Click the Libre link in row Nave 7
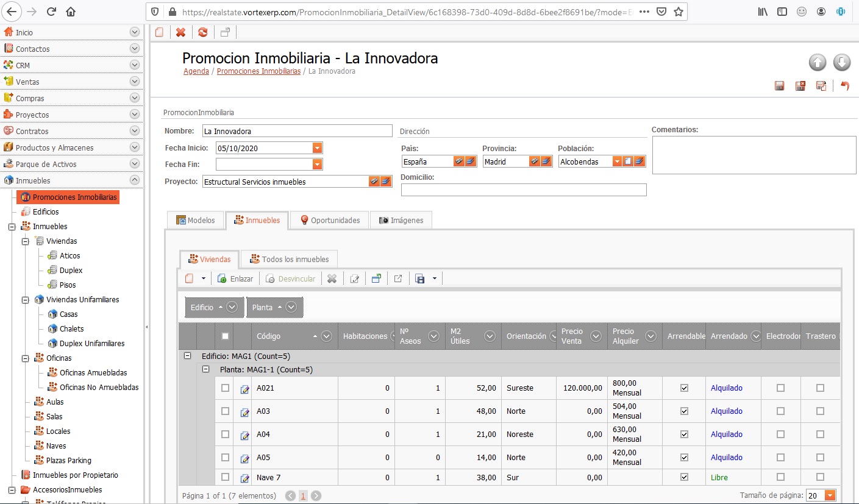The height and width of the screenshot is (504, 859). (719, 478)
